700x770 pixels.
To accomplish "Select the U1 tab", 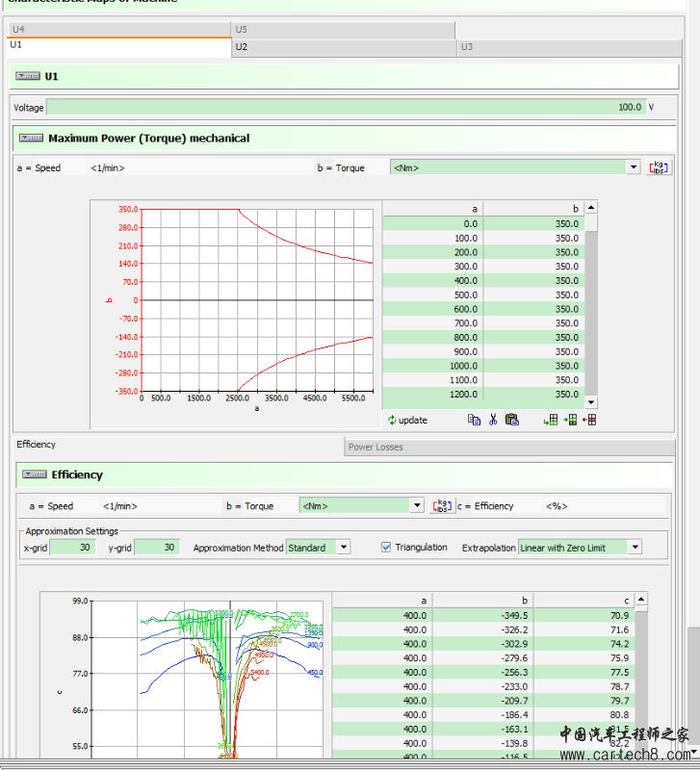I will tap(119, 47).
